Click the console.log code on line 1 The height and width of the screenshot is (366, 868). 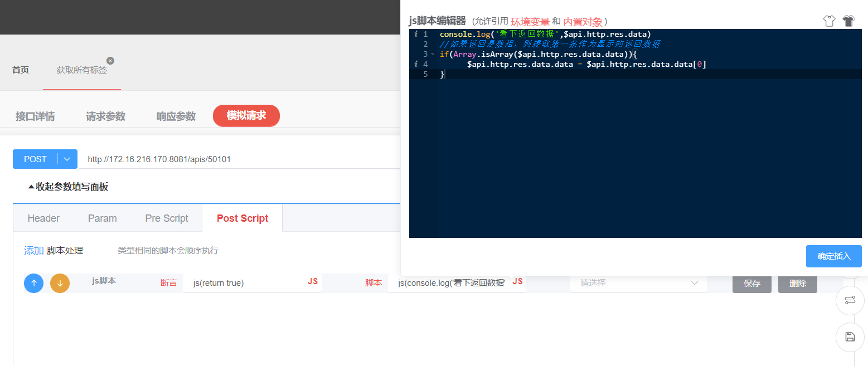point(545,35)
